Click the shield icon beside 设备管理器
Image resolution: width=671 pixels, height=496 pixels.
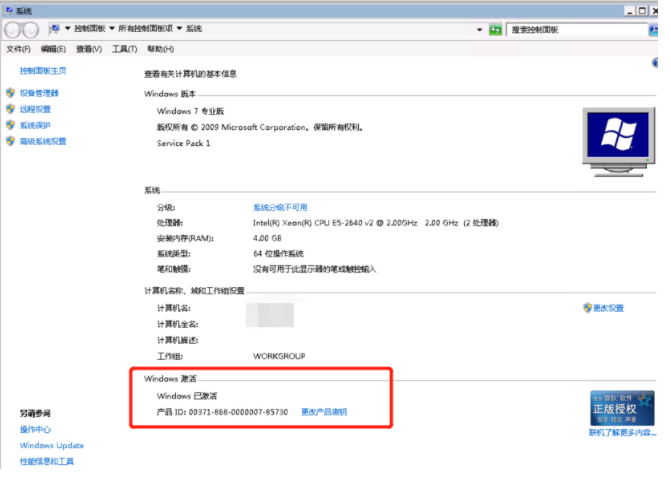(11, 93)
